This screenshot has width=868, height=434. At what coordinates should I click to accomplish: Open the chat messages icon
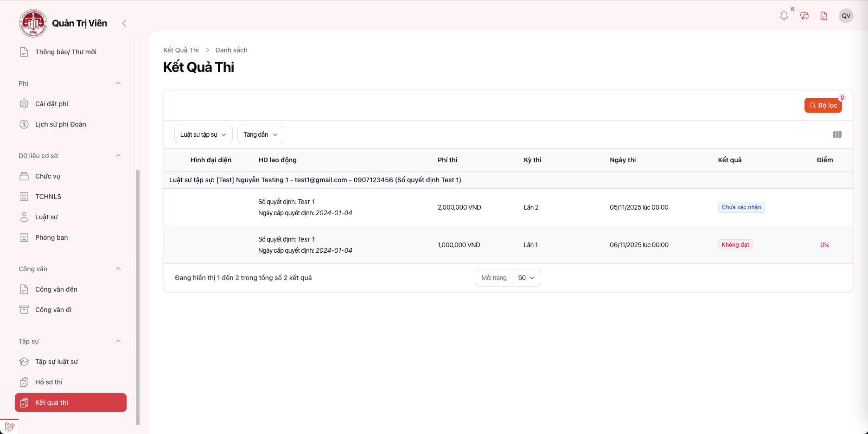(x=804, y=16)
